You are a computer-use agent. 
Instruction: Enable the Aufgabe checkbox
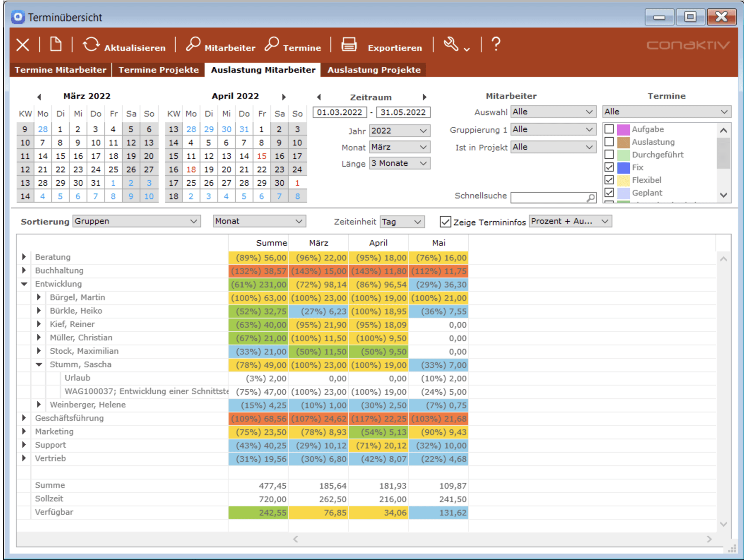[609, 129]
